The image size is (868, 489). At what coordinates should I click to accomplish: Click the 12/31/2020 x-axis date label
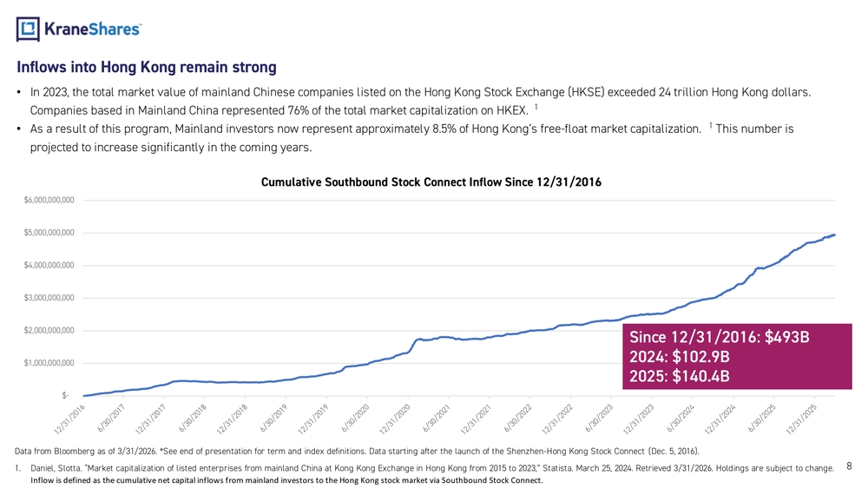click(395, 420)
